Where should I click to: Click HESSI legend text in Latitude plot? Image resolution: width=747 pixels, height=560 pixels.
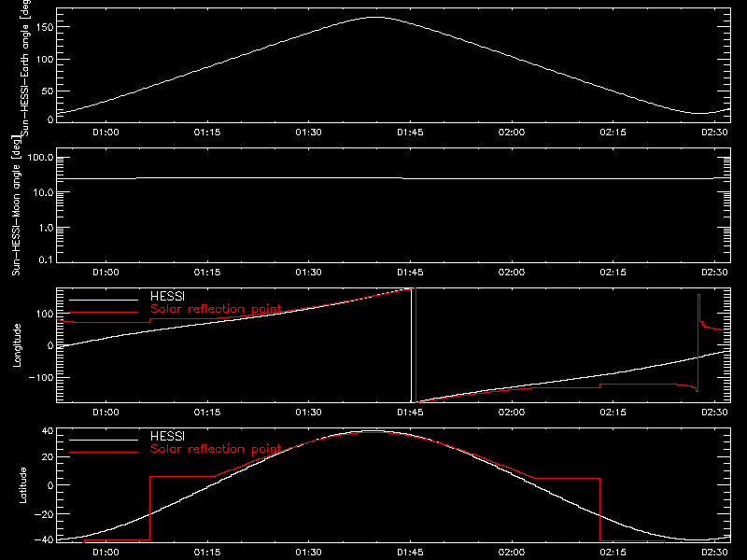[167, 437]
